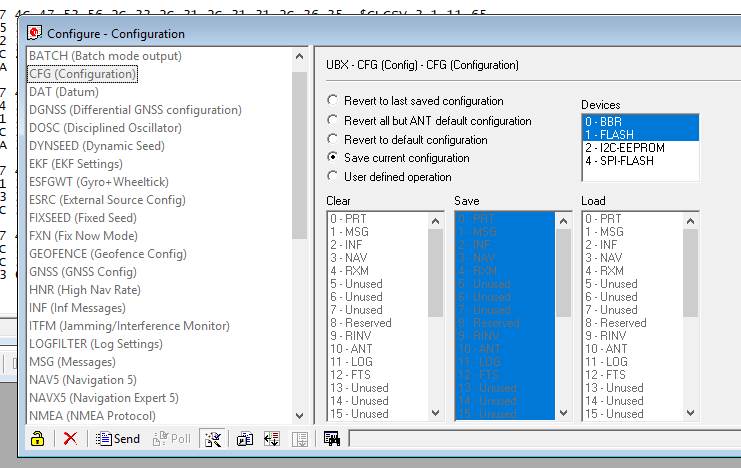
Task: Select Revert to default configuration radio
Action: point(333,139)
